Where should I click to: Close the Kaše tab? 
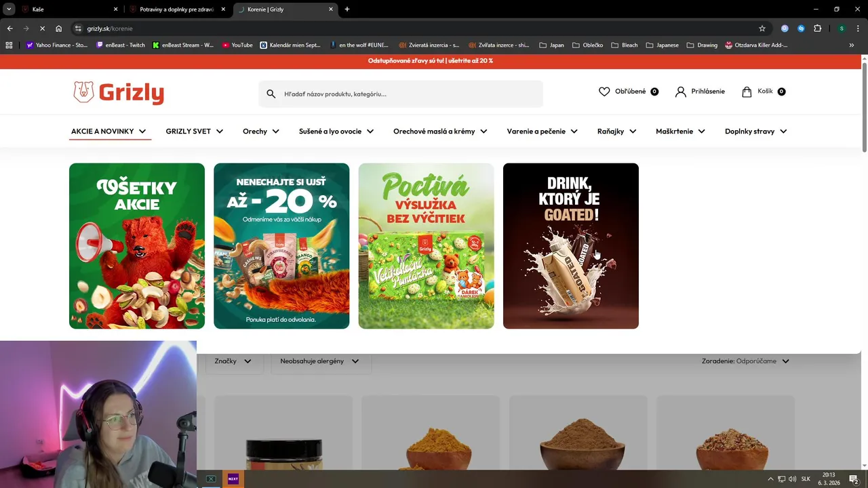pos(115,9)
